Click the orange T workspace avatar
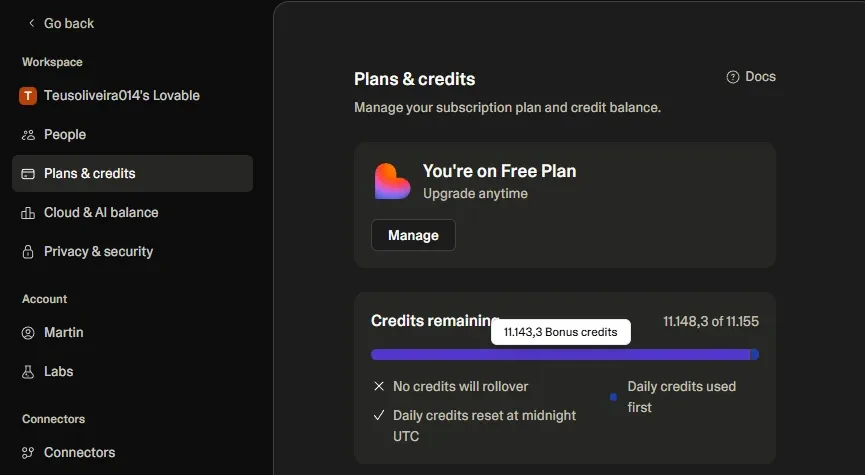The image size is (865, 475). [28, 96]
